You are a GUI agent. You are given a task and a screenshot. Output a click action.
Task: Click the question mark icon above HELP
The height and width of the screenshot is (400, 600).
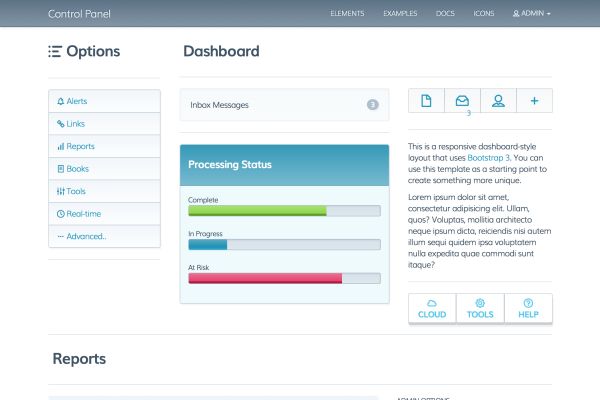[528, 303]
